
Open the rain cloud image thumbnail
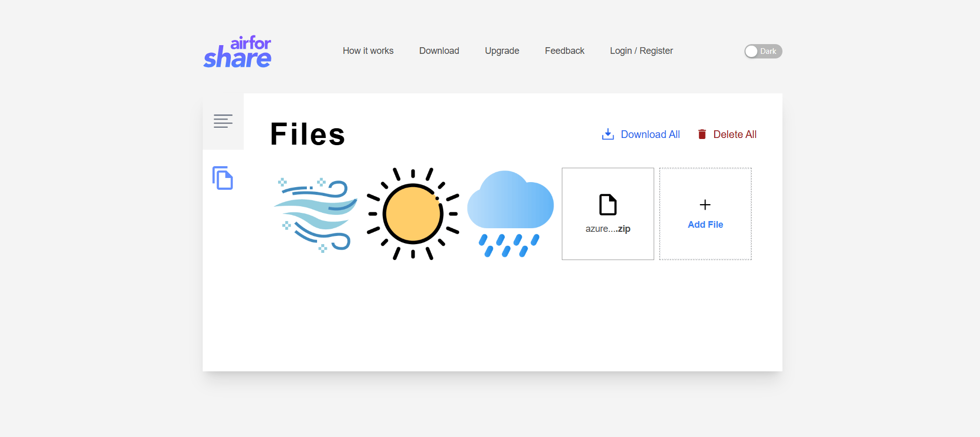[511, 214]
